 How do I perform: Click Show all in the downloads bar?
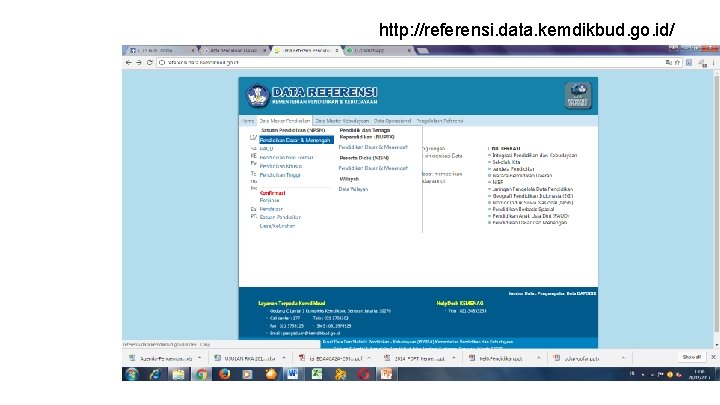point(691,357)
